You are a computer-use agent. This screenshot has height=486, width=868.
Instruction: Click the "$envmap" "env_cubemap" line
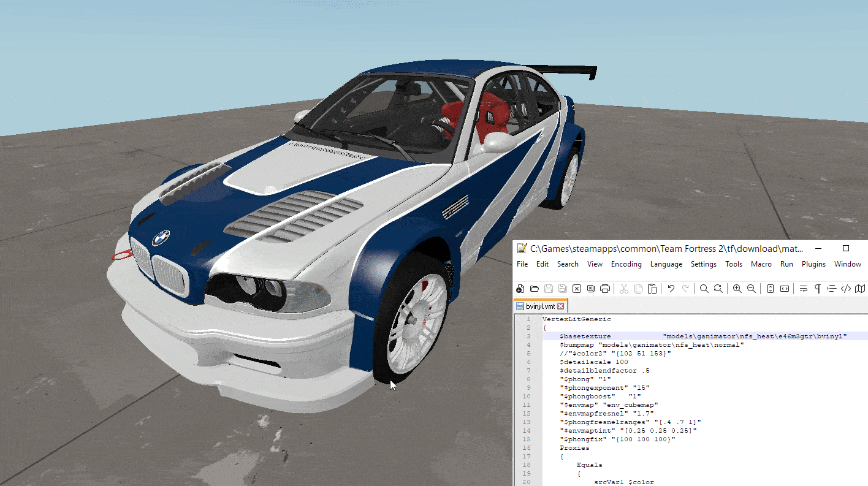tap(609, 404)
